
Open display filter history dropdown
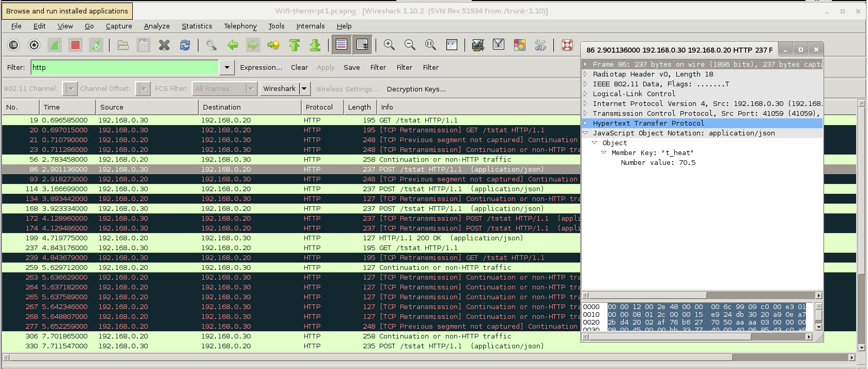pyautogui.click(x=227, y=67)
